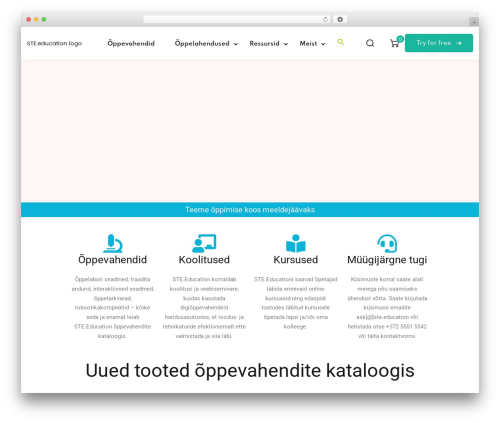Click the Müügijärgne tugi heading

coord(387,260)
